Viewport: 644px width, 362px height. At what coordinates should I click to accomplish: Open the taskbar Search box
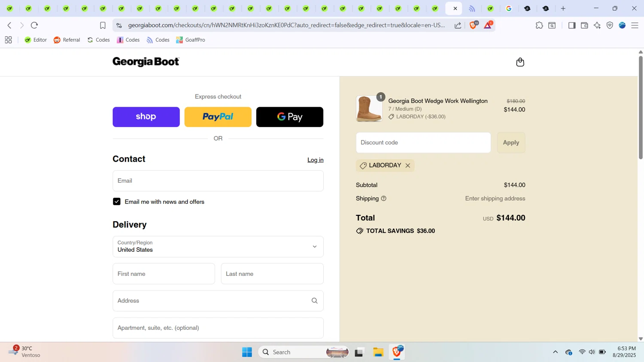pos(304,352)
